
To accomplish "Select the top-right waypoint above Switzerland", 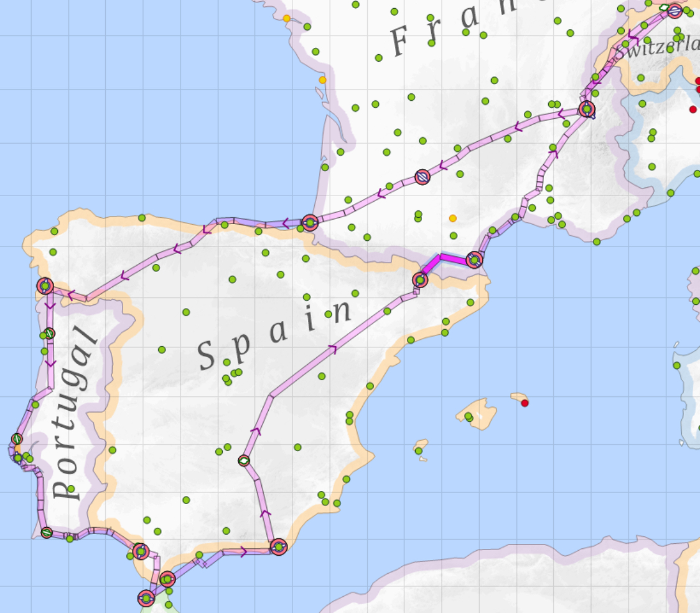I will click(674, 11).
